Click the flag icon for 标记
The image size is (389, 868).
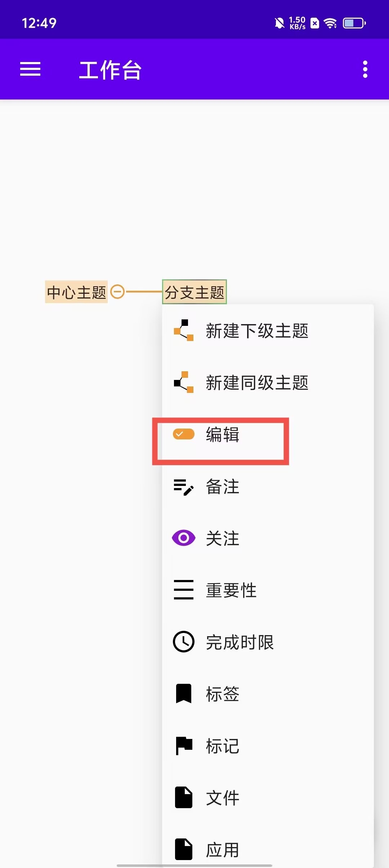click(x=184, y=746)
